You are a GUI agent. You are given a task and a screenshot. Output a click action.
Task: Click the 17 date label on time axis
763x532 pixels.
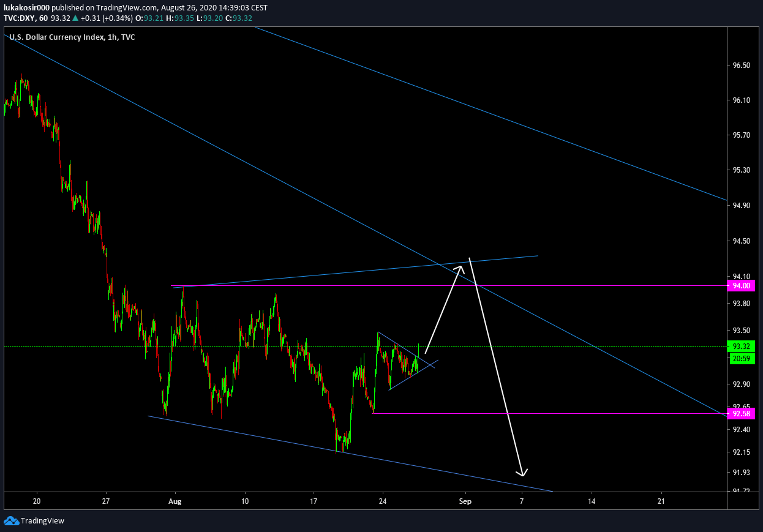click(313, 501)
